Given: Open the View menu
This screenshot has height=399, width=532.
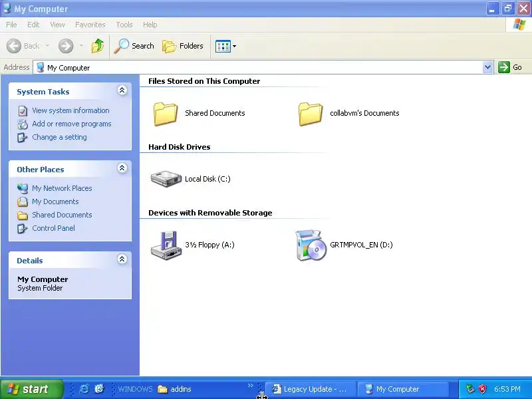Looking at the screenshot, I should [57, 25].
